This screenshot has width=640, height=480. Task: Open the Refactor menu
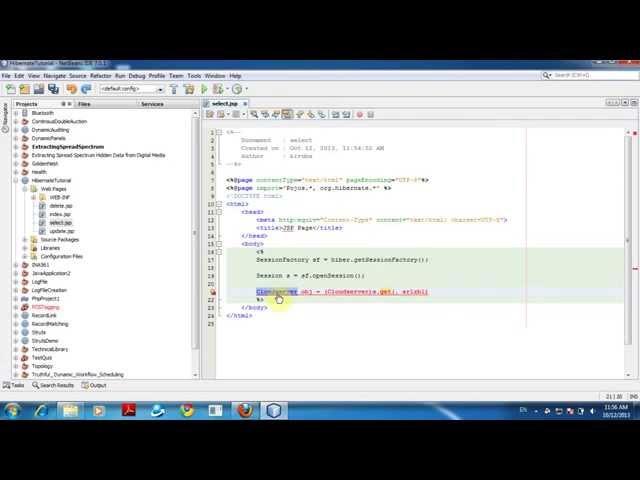(100, 76)
